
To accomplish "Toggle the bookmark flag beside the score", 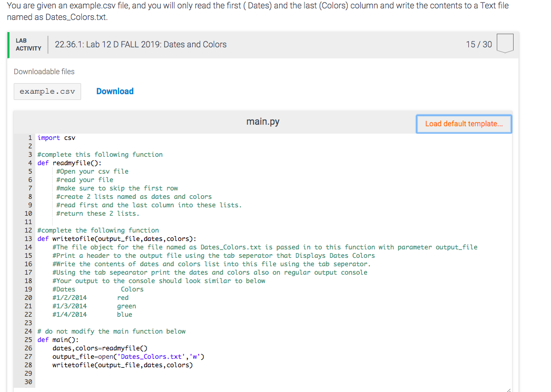I will coord(505,44).
